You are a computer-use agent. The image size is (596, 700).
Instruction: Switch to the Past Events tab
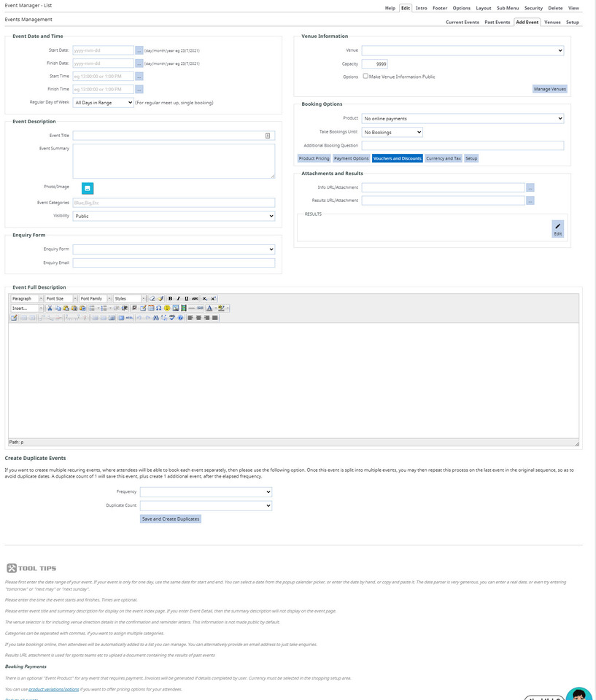point(498,22)
